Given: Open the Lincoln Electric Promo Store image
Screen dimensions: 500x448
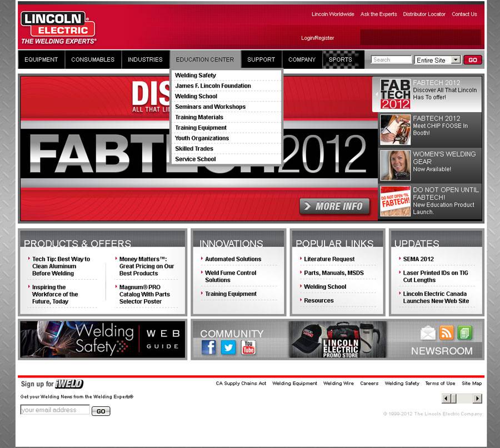Looking at the screenshot, I should click(338, 339).
